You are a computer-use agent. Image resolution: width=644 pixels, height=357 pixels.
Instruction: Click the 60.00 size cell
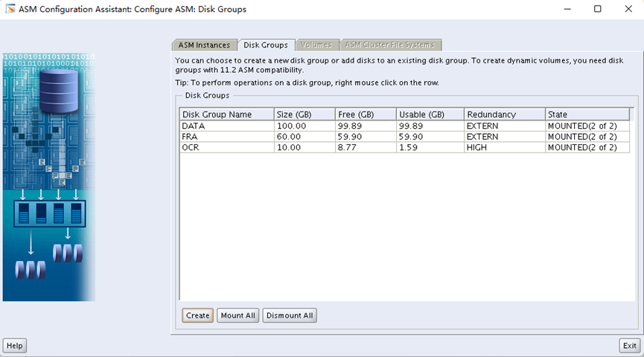tap(305, 137)
